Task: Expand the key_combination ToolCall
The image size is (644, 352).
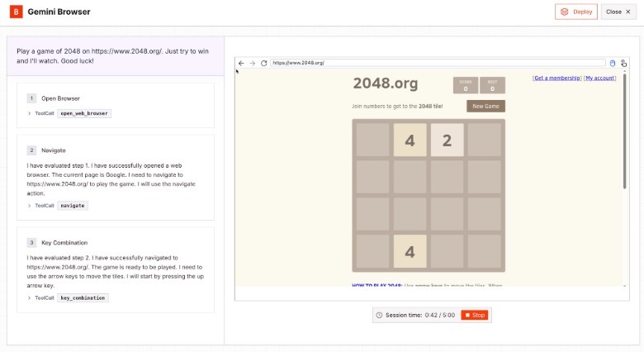Action: point(29,298)
